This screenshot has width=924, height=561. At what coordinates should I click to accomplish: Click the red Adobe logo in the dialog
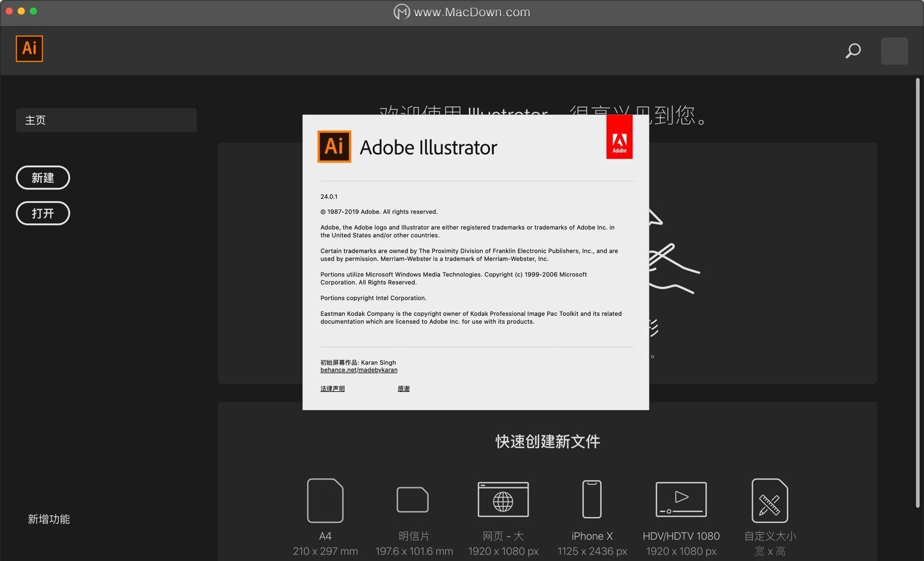click(619, 137)
